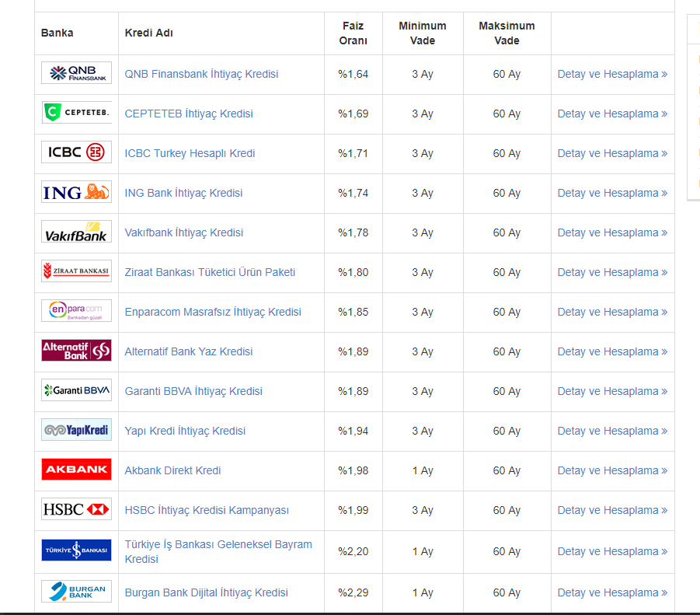Image resolution: width=700 pixels, height=615 pixels.
Task: Click the Ziraat Bankası logo
Action: click(76, 271)
